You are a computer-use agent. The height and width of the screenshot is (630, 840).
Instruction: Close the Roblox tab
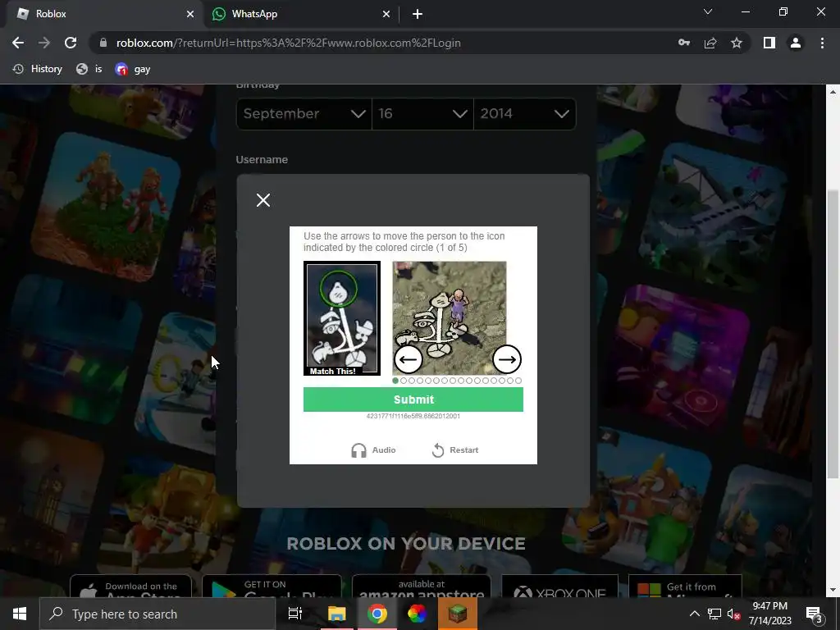coord(190,14)
